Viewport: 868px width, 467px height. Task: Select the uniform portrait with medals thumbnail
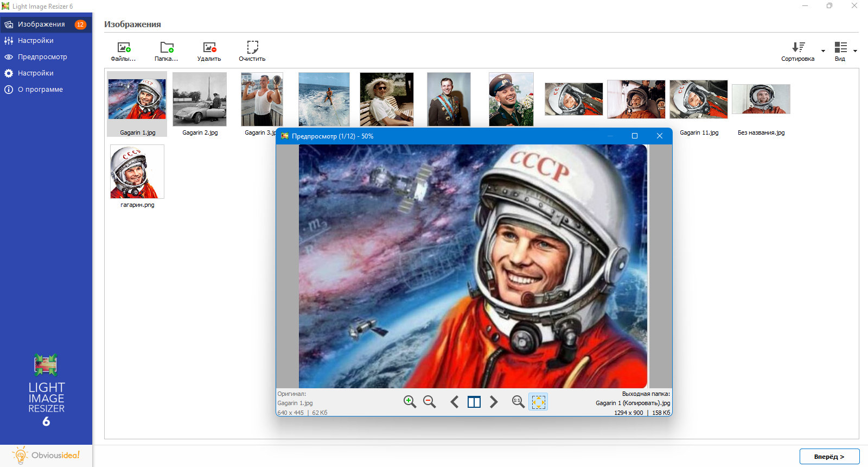449,99
